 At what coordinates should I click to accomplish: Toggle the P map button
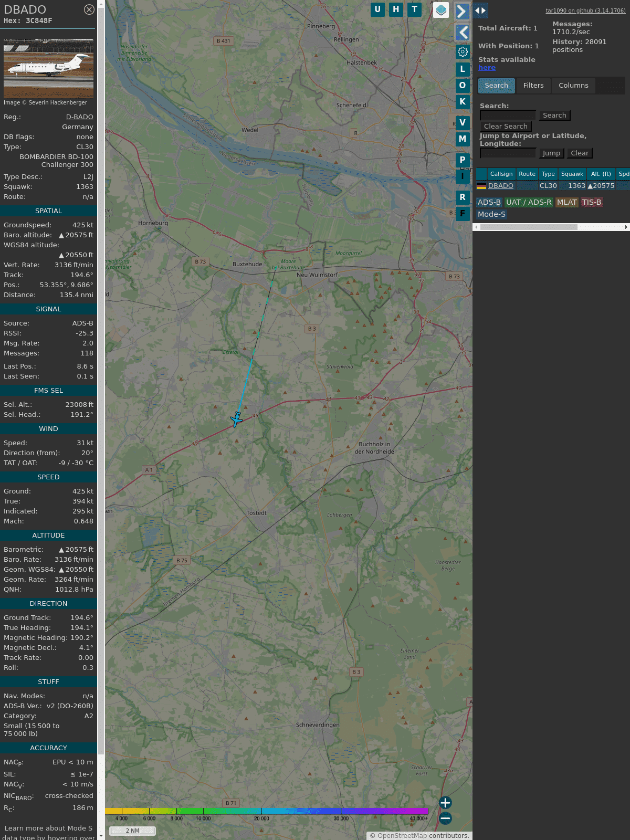point(463,160)
